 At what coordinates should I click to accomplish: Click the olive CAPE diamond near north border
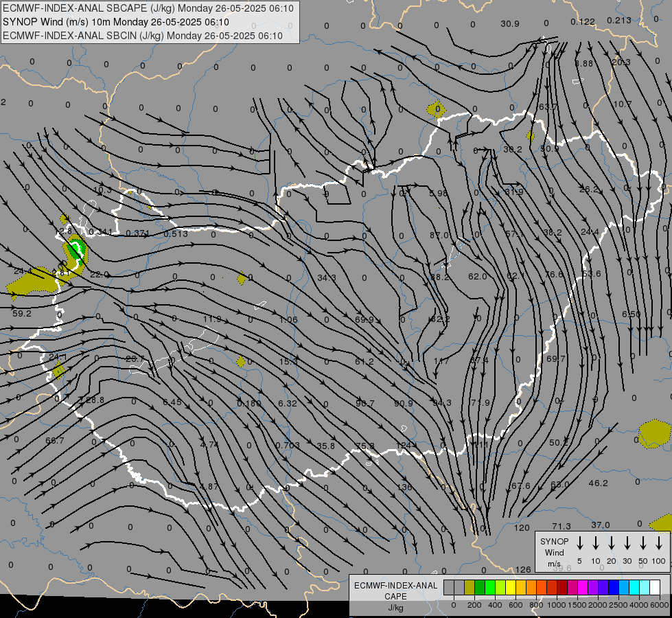point(437,109)
